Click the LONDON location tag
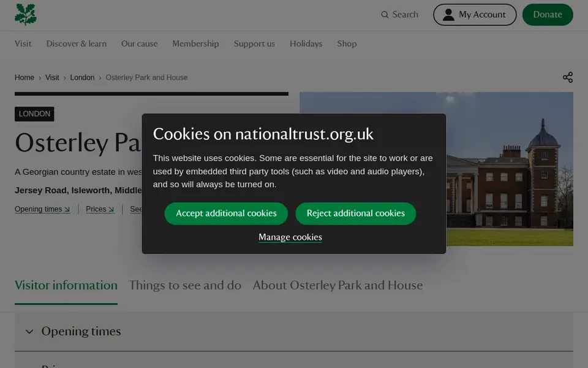 click(x=34, y=114)
